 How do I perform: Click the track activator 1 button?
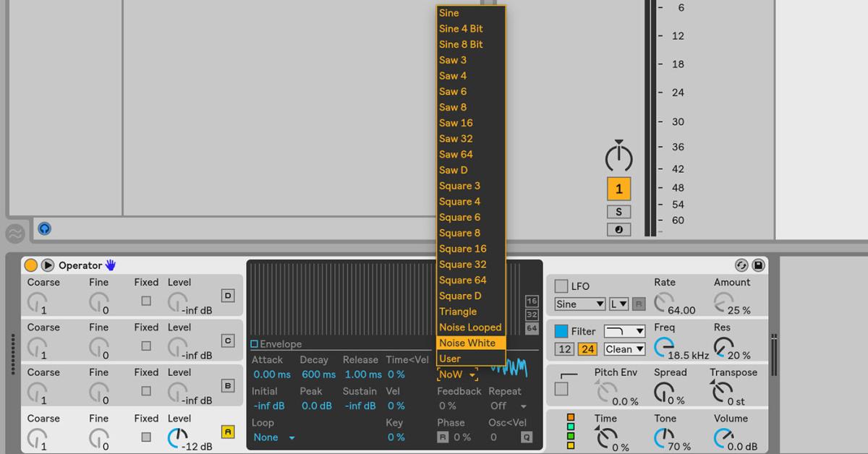point(619,189)
